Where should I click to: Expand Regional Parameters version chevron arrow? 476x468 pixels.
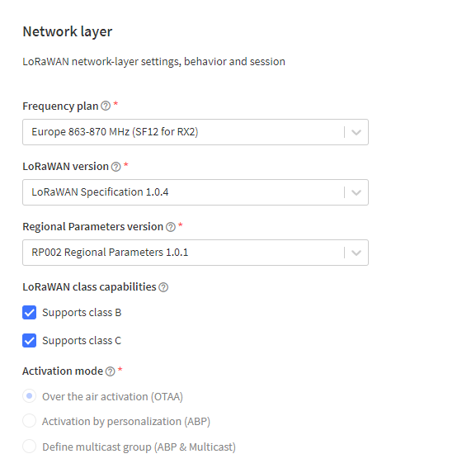[x=356, y=253]
